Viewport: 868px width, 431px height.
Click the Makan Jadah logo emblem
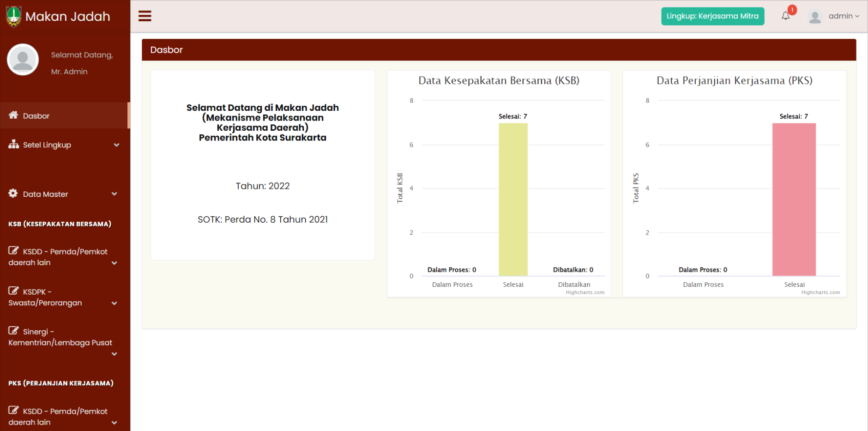pos(13,16)
